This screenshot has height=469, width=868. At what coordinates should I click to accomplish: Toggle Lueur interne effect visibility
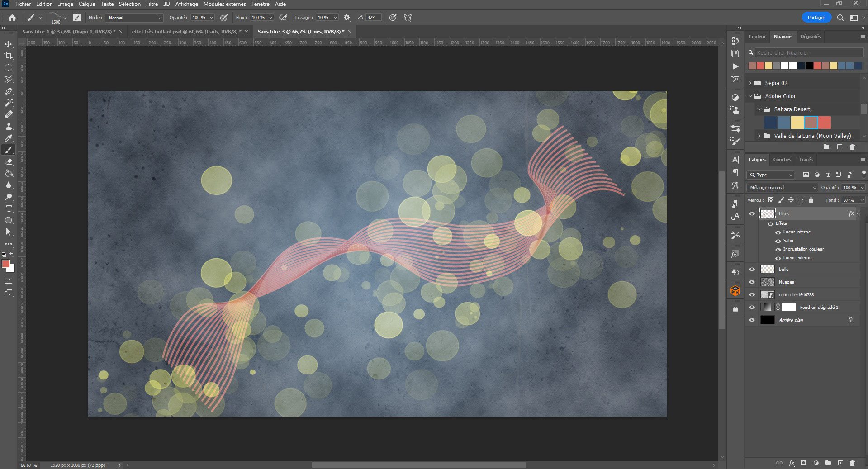[x=778, y=232]
